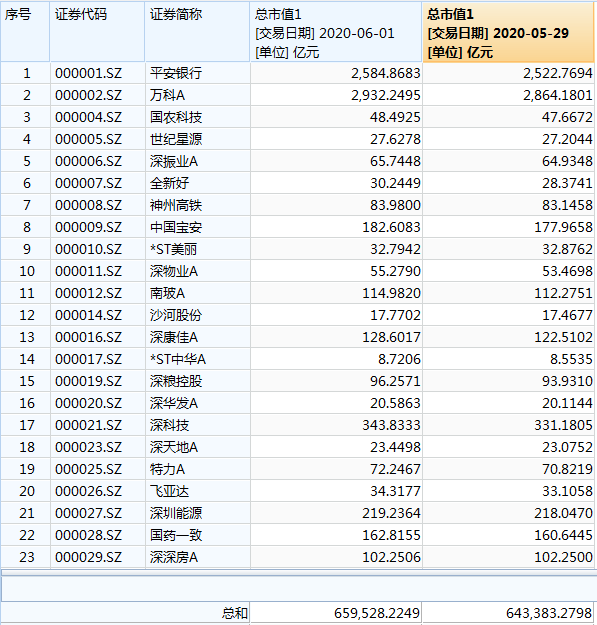Screen dimensions: 597x625
Task: Click the value 27.6278 for 世纪星源
Action: (x=336, y=139)
